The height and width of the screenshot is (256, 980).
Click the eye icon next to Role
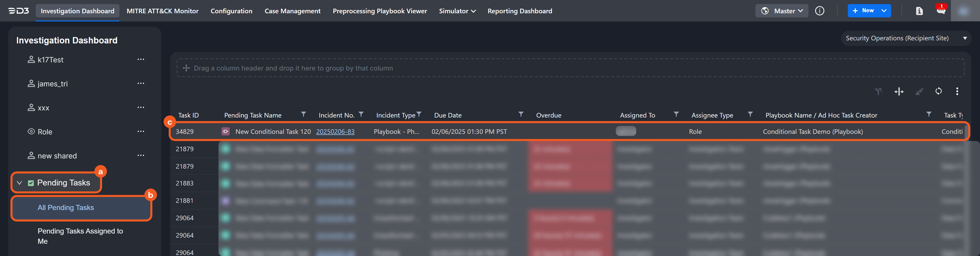pos(31,131)
